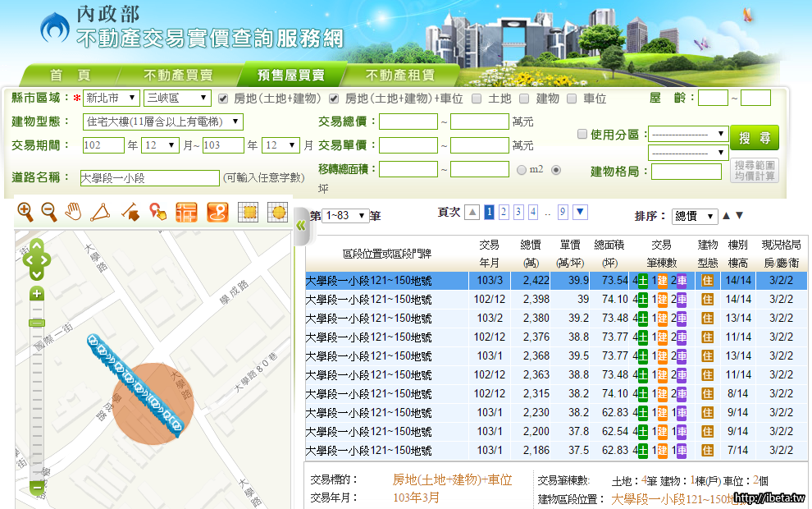Activate the hand pan map tool
This screenshot has width=812, height=509.
pos(74,212)
